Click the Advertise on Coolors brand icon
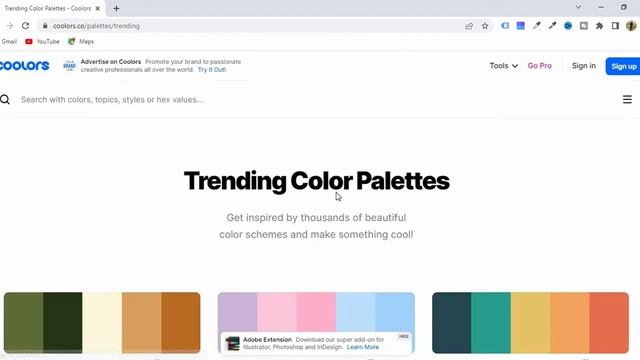Image resolution: width=640 pixels, height=360 pixels. point(69,65)
